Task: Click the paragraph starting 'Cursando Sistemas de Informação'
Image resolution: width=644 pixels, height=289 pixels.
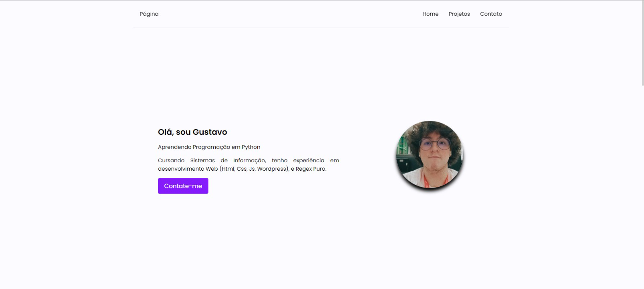Action: pyautogui.click(x=248, y=164)
